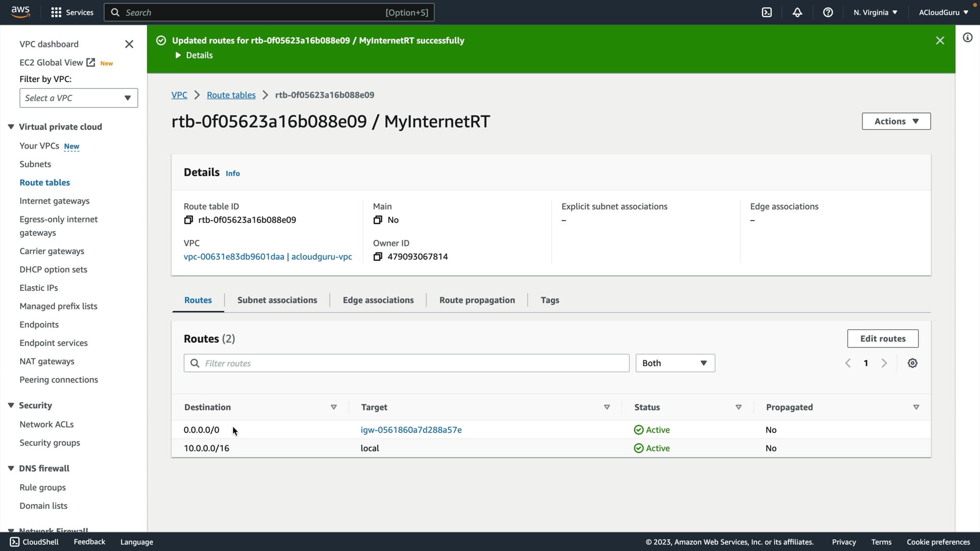Open routes table preferences gear icon

(x=913, y=363)
